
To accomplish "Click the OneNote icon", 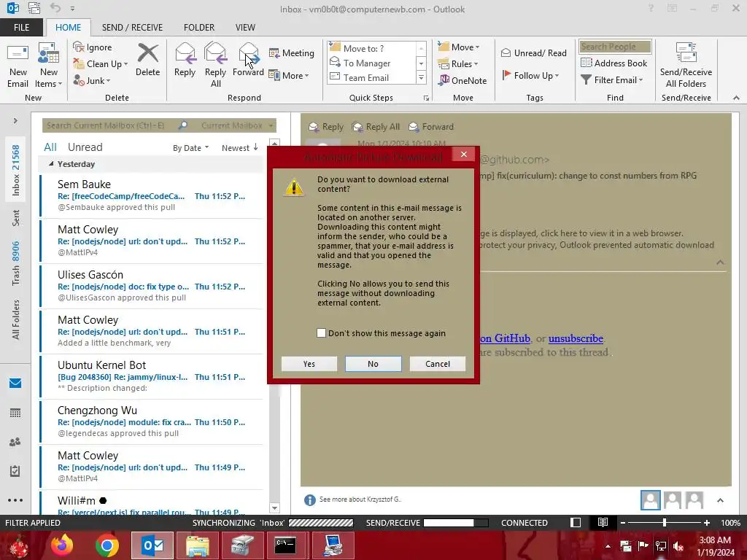I will [x=462, y=80].
